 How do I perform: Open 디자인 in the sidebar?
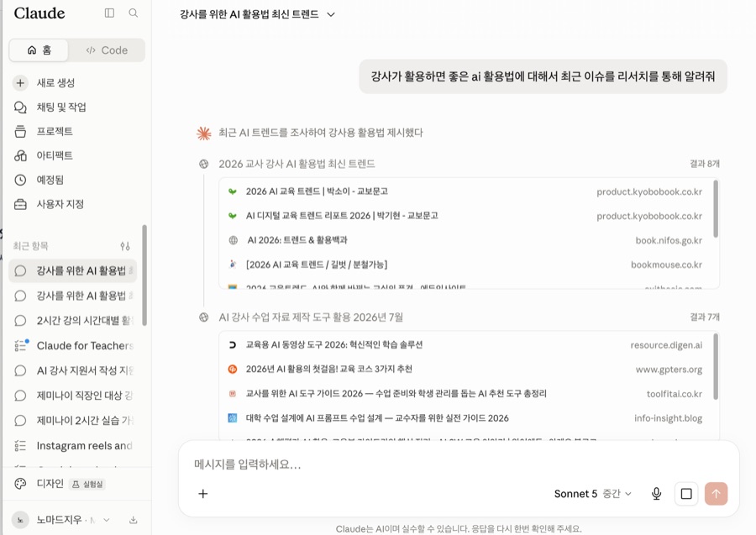click(x=50, y=484)
